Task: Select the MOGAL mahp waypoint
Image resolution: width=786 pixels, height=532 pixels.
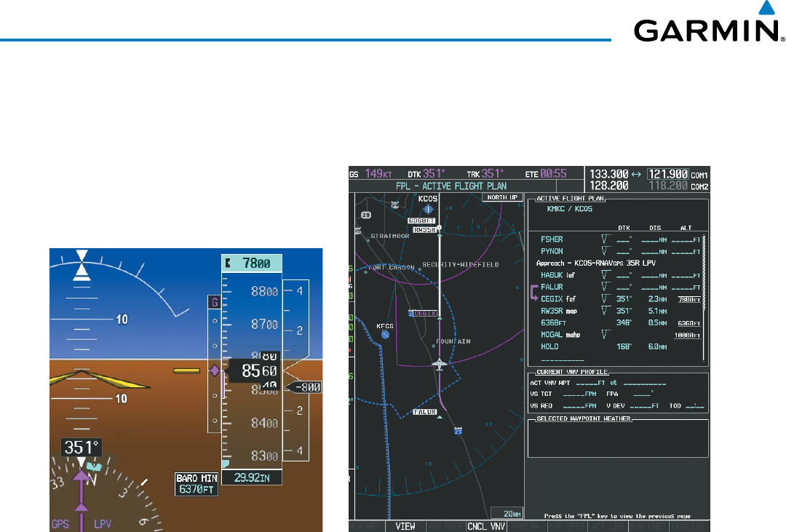Action: point(560,335)
